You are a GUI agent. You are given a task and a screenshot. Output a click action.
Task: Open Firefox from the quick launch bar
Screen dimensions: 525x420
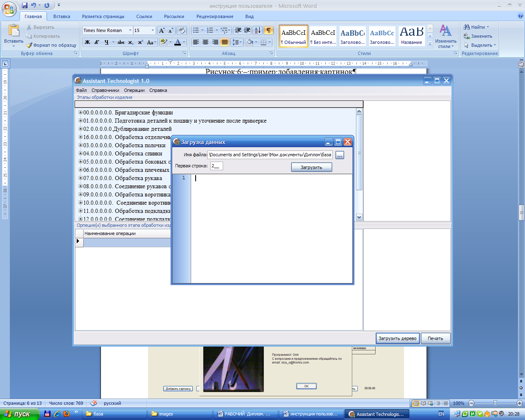point(66,414)
